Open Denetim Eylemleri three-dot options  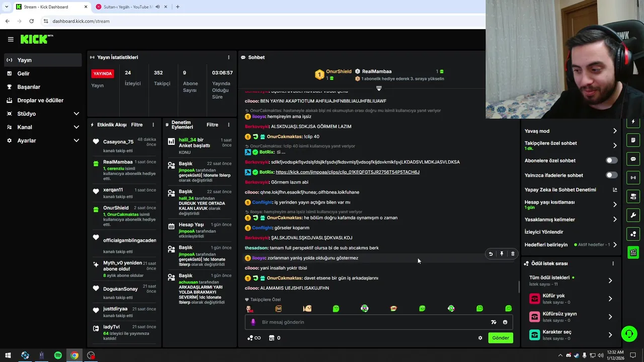(228, 125)
